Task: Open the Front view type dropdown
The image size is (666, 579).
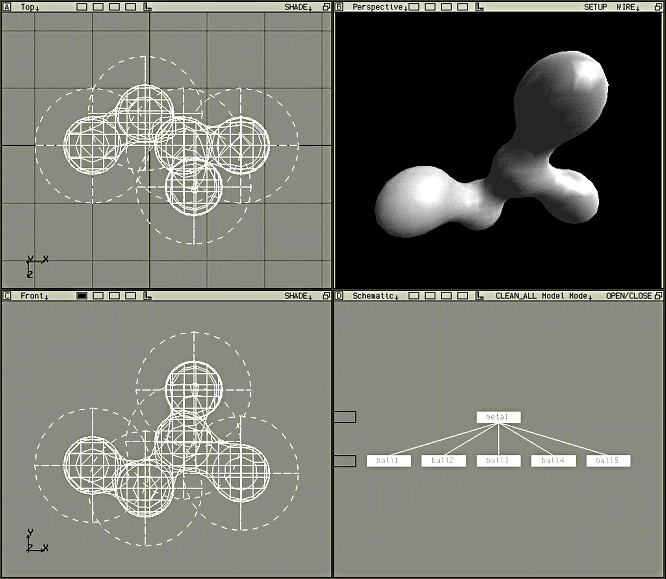Action: click(36, 296)
